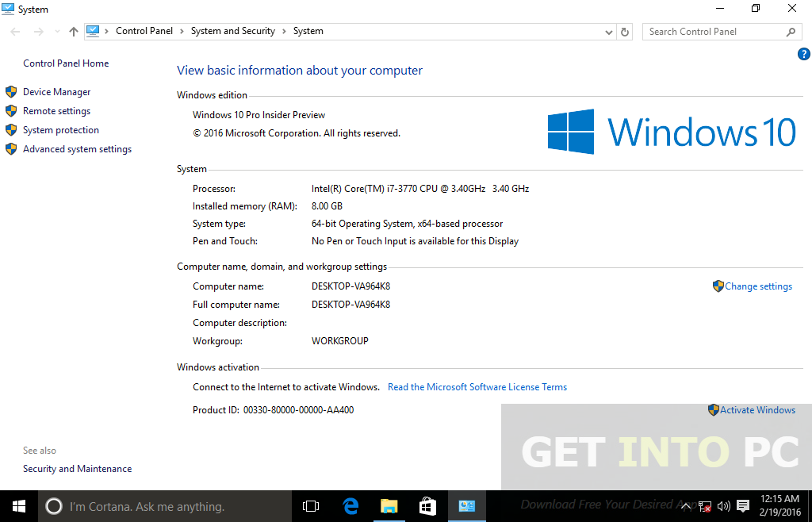Click the computer icon in address bar
The image size is (812, 522).
coord(93,31)
